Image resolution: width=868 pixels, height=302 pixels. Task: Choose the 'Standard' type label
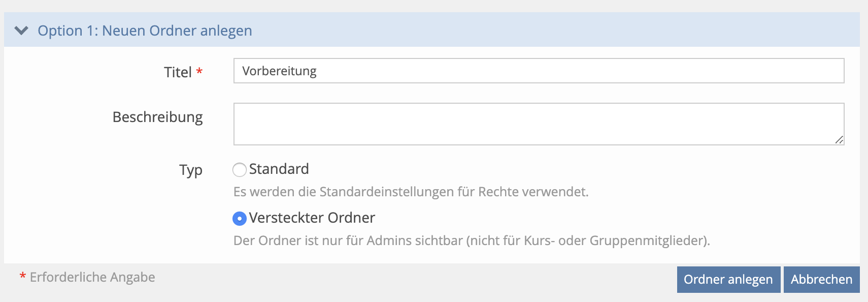pyautogui.click(x=279, y=169)
